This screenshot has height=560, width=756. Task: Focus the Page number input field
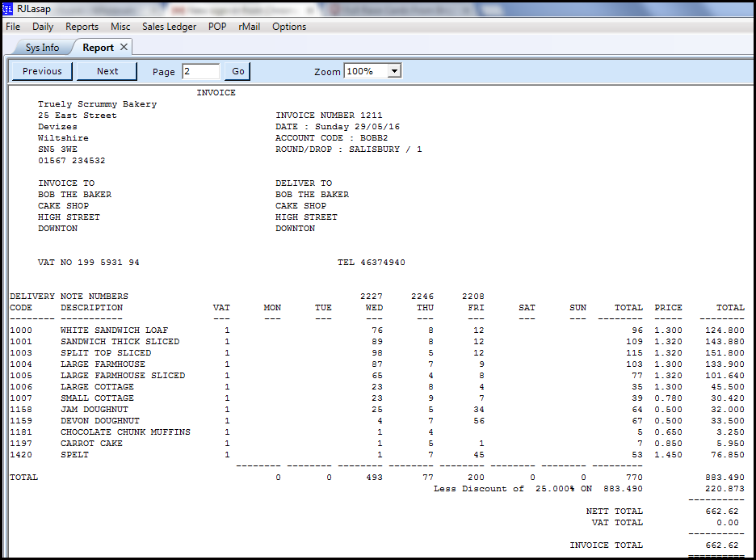200,71
